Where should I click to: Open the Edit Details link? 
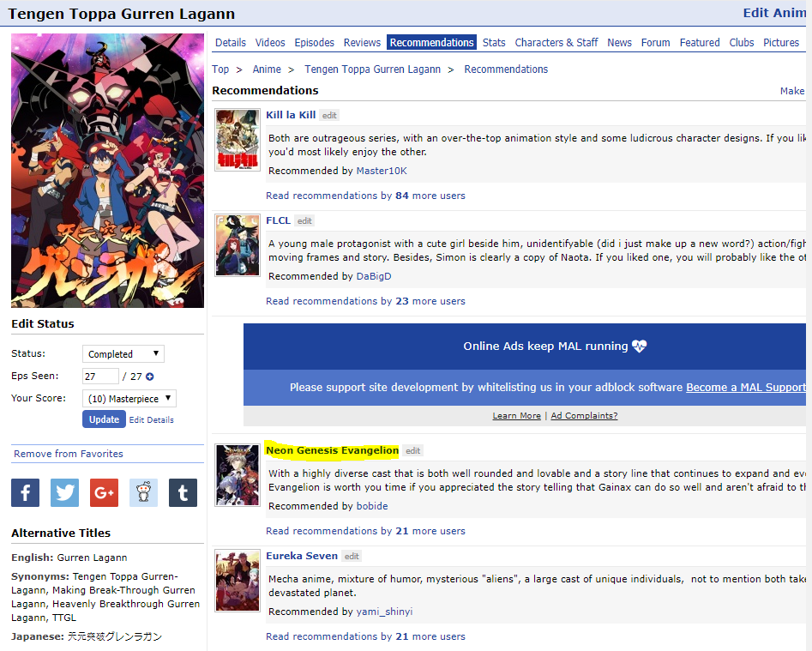152,420
